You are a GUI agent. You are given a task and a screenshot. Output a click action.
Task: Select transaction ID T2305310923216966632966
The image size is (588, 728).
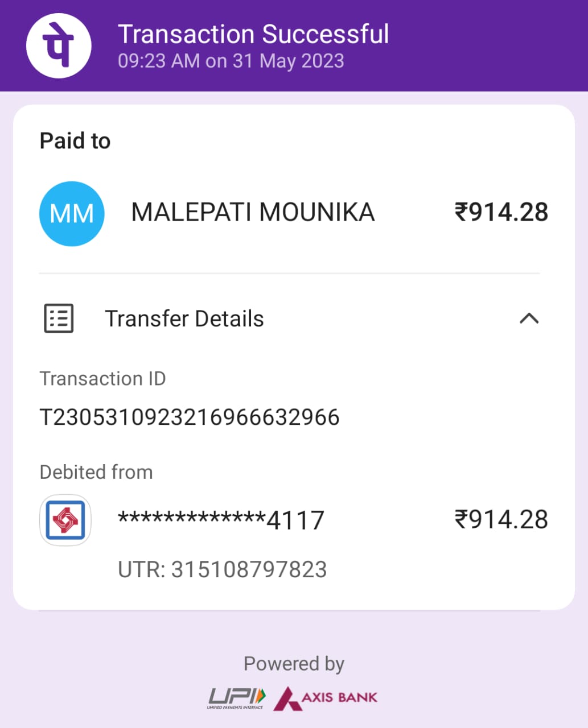point(190,417)
